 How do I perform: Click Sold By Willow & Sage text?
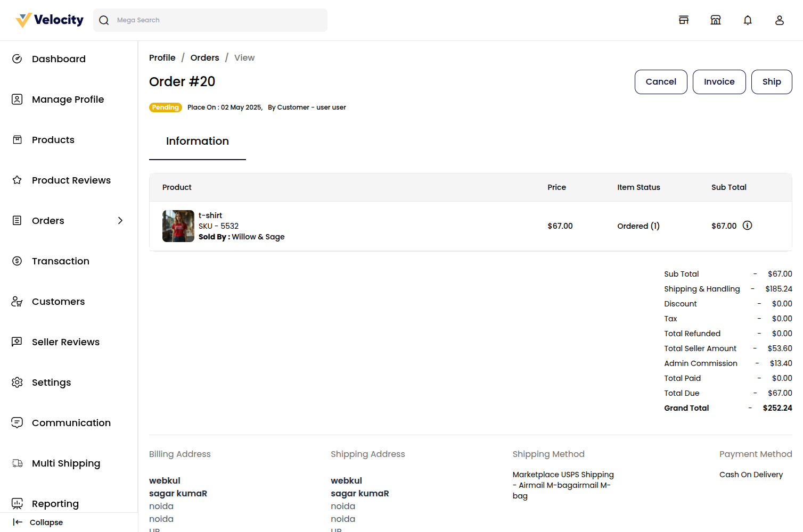[242, 237]
